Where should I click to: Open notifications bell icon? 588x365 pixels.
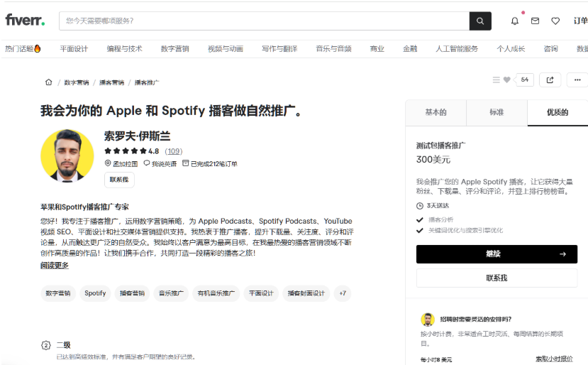[x=515, y=21]
